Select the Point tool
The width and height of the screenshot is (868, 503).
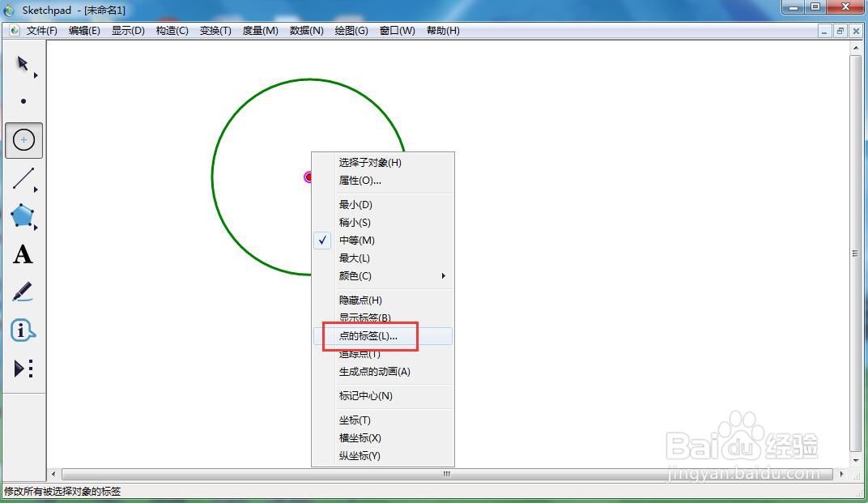pos(23,101)
